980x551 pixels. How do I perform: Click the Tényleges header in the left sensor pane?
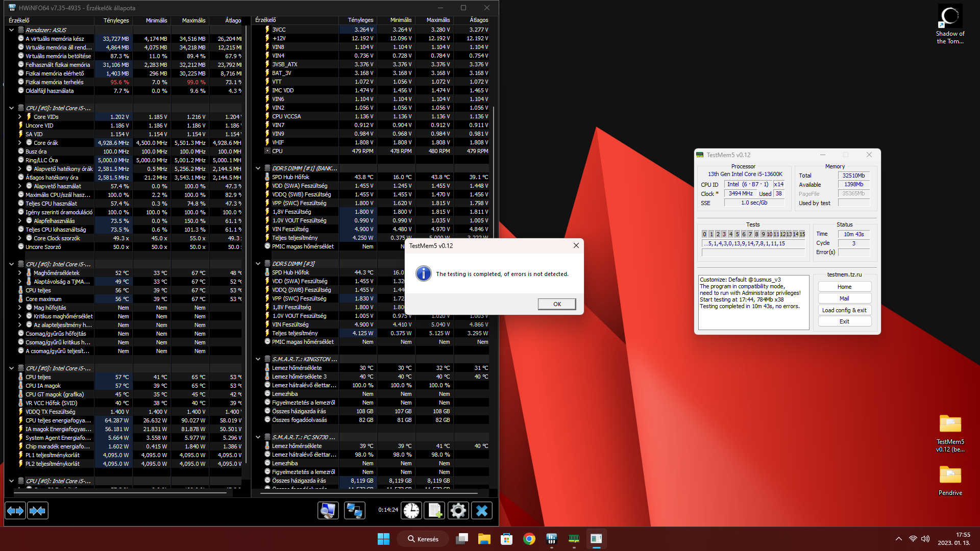tap(114, 20)
